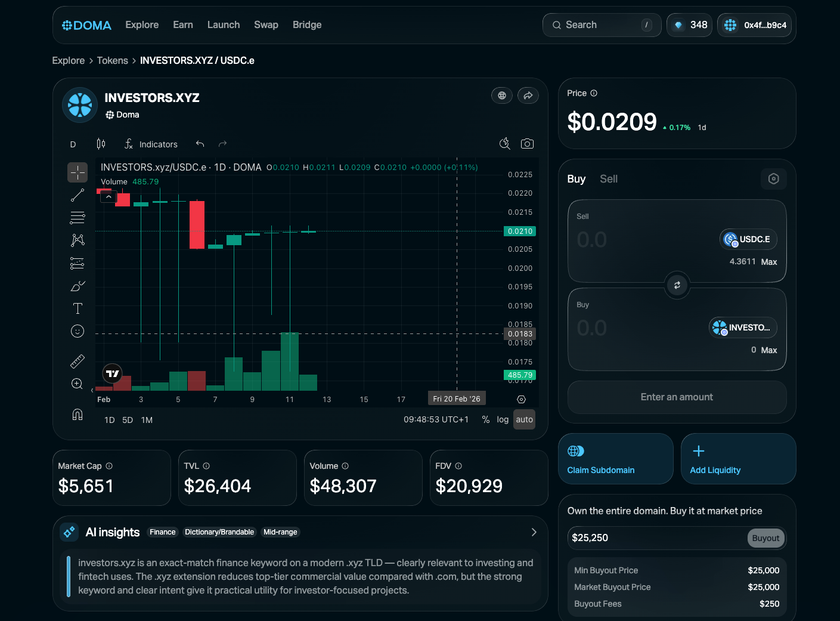Screen dimensions: 840x621
Task: Expand the AI insights section chevron
Action: [x=534, y=532]
